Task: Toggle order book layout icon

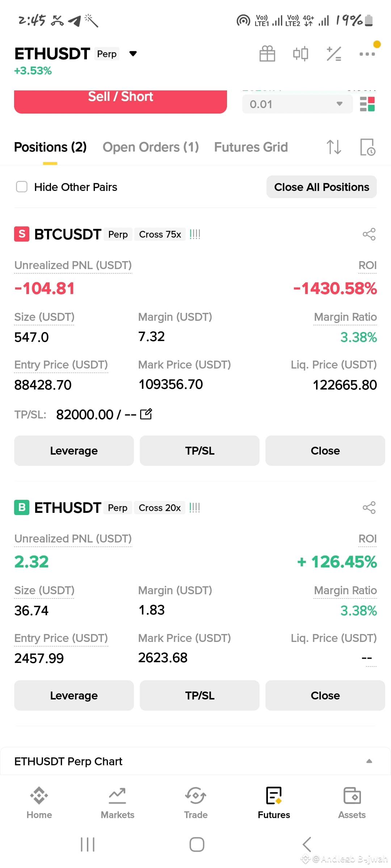Action: (x=367, y=104)
